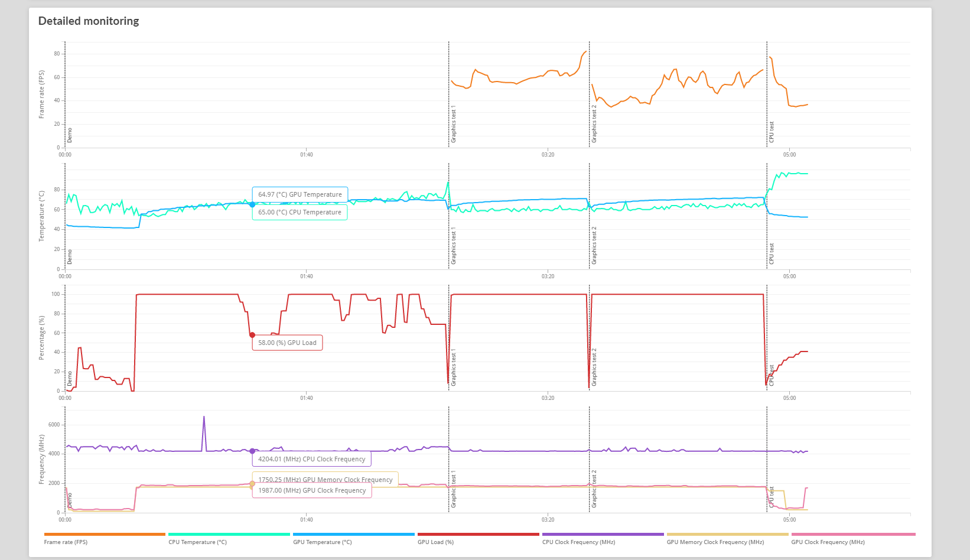Hide the CPU Clock Frequency (MHz) legend series

coord(578,542)
